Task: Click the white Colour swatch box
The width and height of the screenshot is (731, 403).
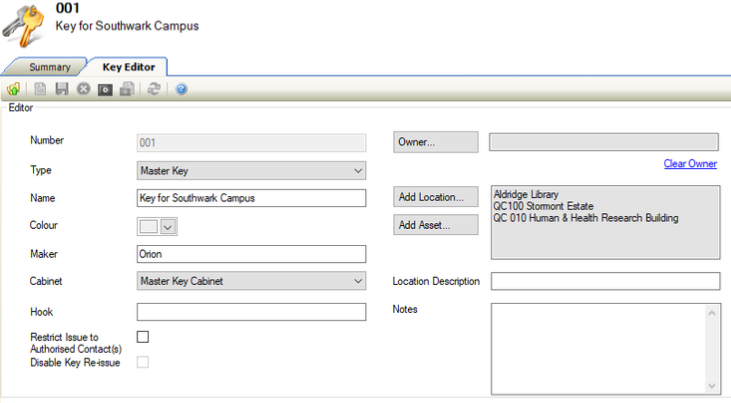Action: coord(148,226)
